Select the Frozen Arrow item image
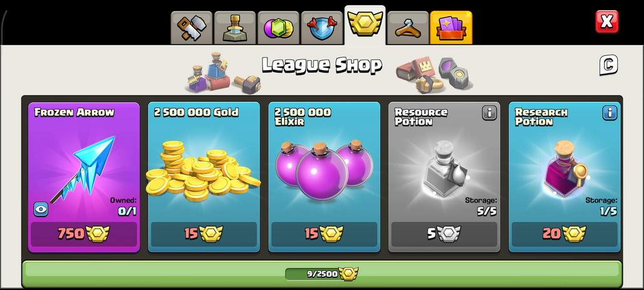Image resolution: width=644 pixels, height=290 pixels. 83,169
